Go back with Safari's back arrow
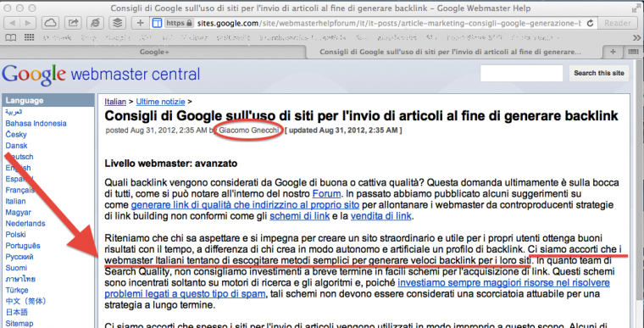 pos(12,23)
